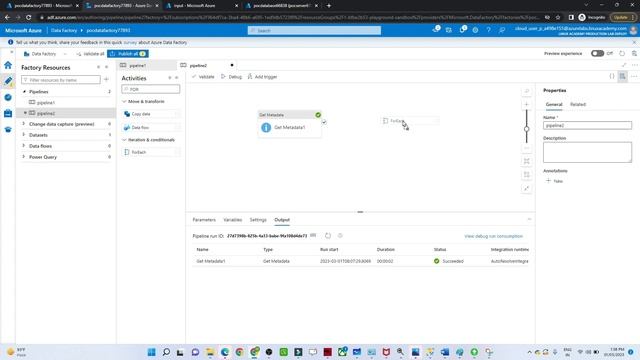Zoom in canvas with plus icon
The image size is (640, 360).
(527, 104)
